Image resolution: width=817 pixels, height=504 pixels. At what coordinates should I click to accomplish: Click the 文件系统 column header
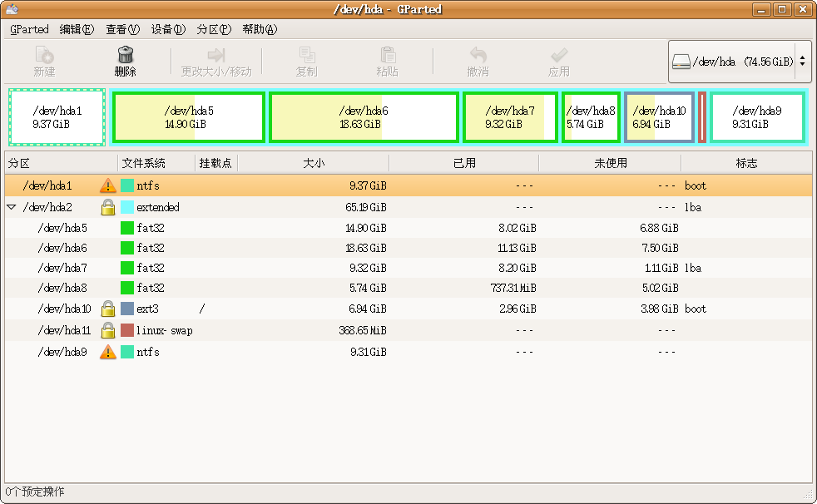[157, 164]
